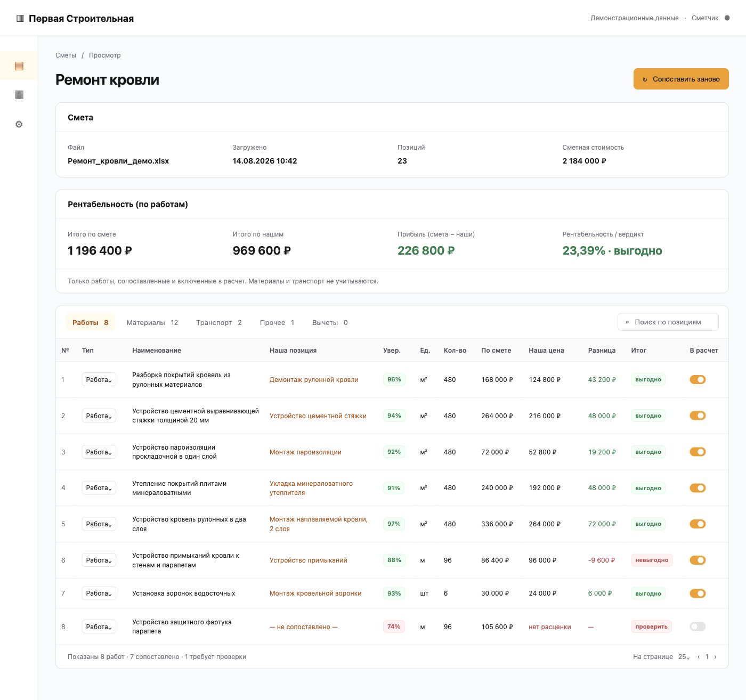Image resolution: width=746 pixels, height=700 pixels.
Task: Click Наша цена column header
Action: 546,351
